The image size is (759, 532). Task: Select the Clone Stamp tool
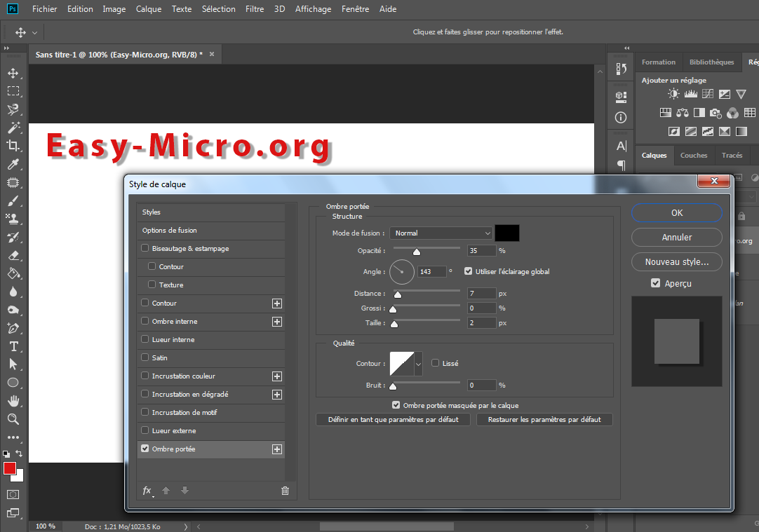13,219
